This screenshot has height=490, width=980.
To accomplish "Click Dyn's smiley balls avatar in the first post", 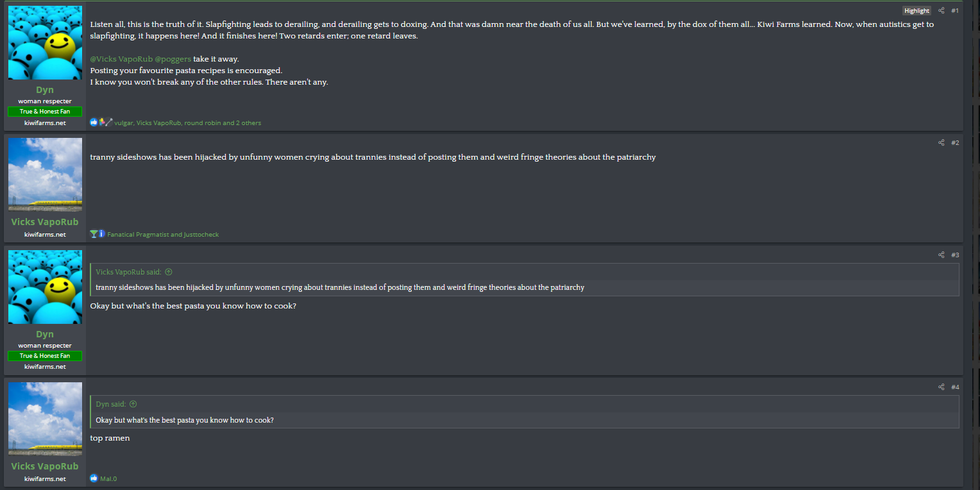I will coord(45,43).
